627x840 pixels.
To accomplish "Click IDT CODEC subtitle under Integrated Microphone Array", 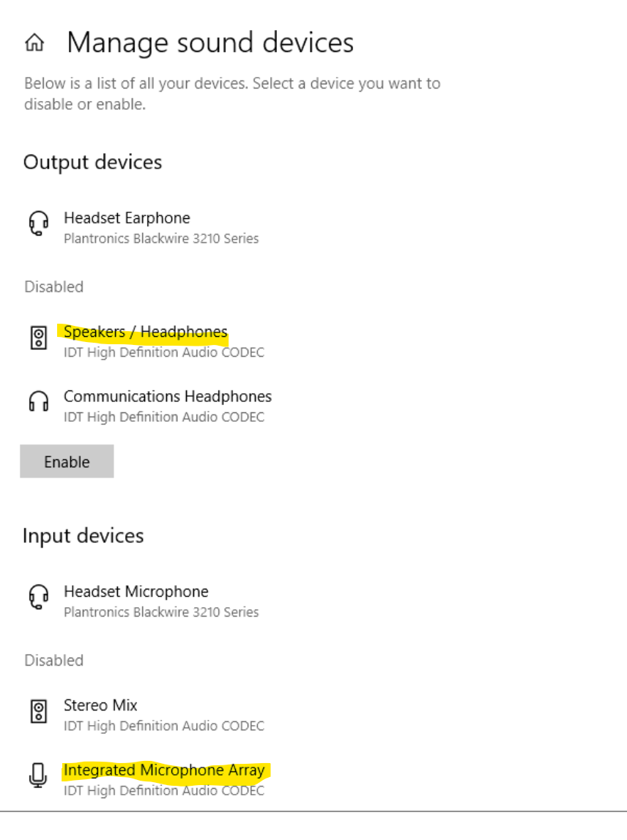I will click(x=164, y=791).
